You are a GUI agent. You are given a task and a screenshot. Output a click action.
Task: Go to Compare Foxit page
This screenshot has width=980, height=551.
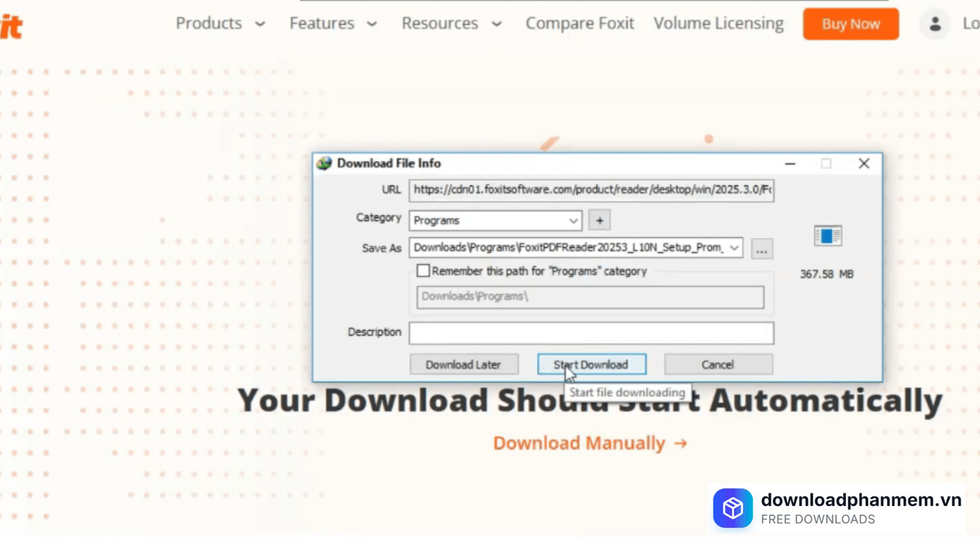point(580,24)
